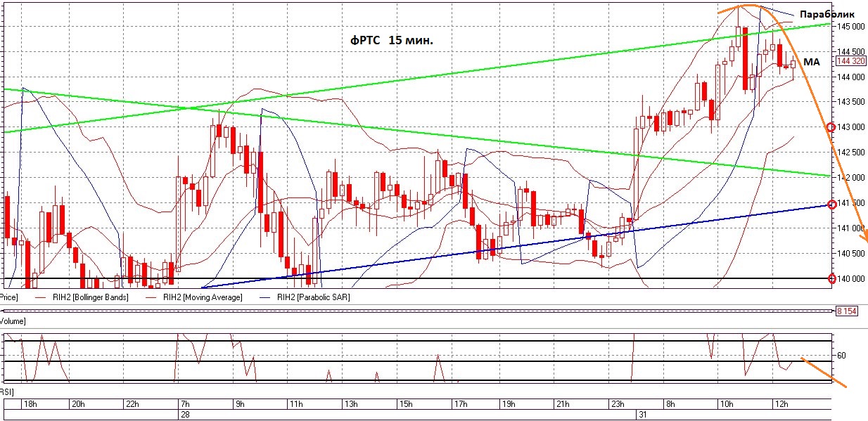This screenshot has height=421, width=868.
Task: Click the 18h time axis label
Action: [x=30, y=404]
